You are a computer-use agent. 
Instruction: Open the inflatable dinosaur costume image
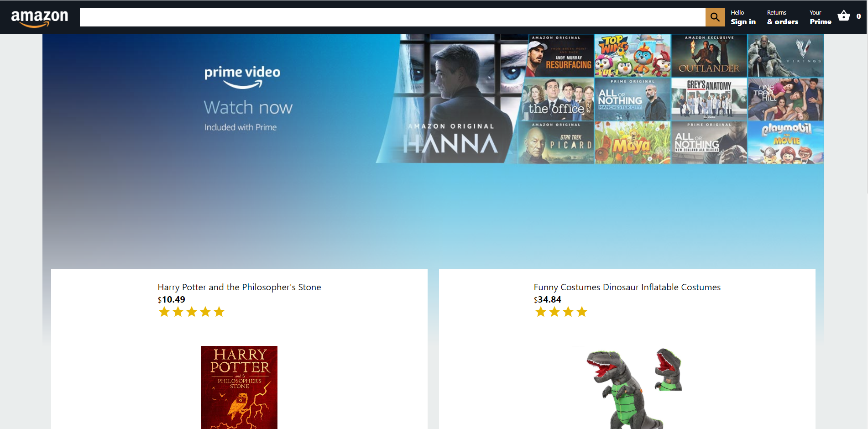coord(634,388)
